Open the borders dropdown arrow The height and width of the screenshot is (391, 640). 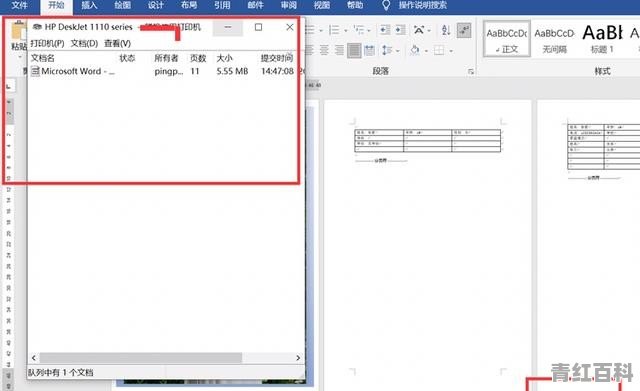[451, 51]
